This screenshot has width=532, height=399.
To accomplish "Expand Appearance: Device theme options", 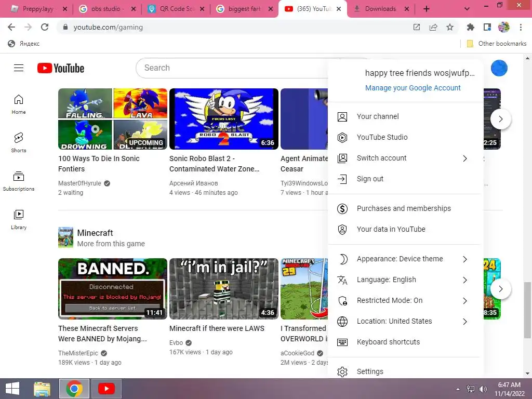I will [405, 259].
